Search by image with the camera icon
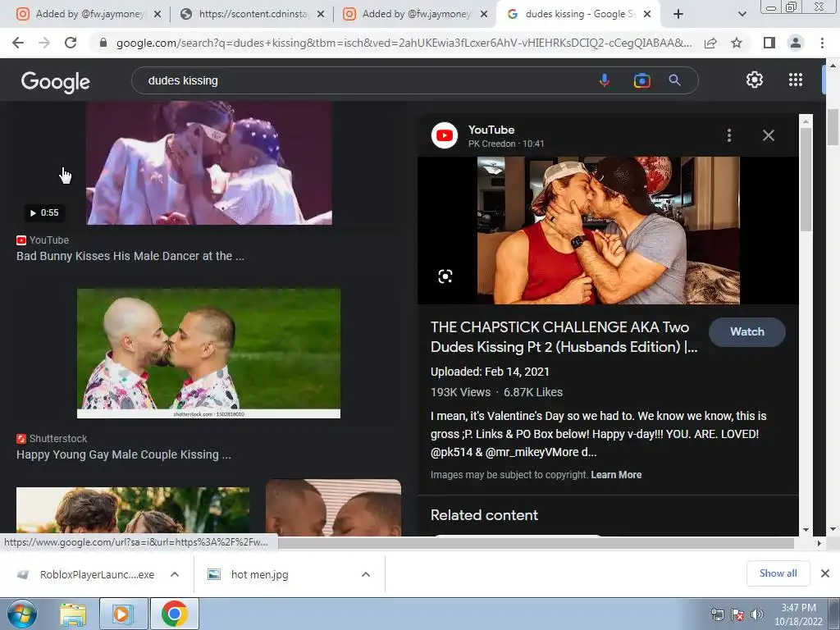 pyautogui.click(x=641, y=80)
